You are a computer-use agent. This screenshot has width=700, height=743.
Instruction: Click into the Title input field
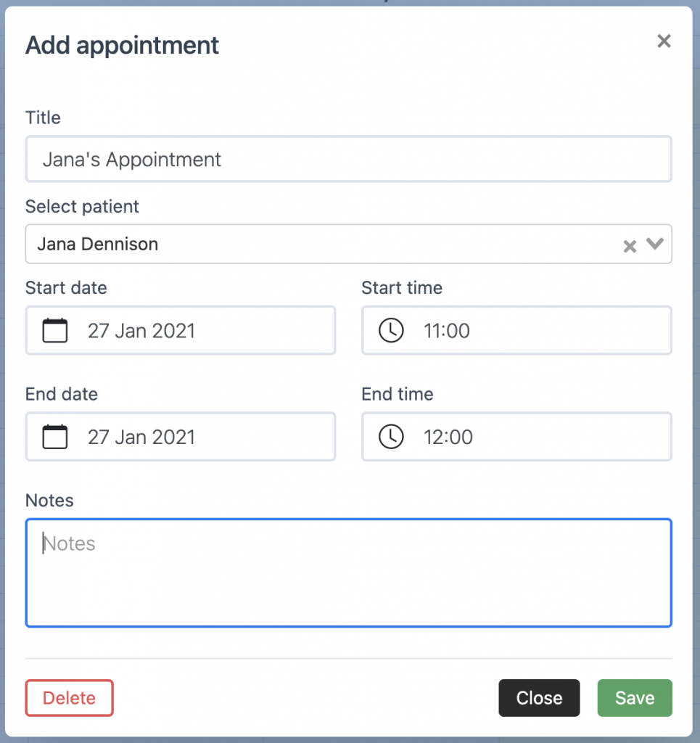[349, 159]
